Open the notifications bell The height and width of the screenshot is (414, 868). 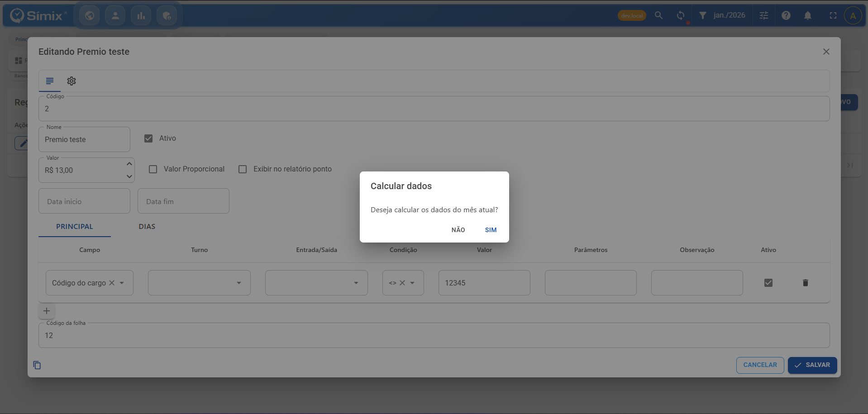[x=808, y=15]
